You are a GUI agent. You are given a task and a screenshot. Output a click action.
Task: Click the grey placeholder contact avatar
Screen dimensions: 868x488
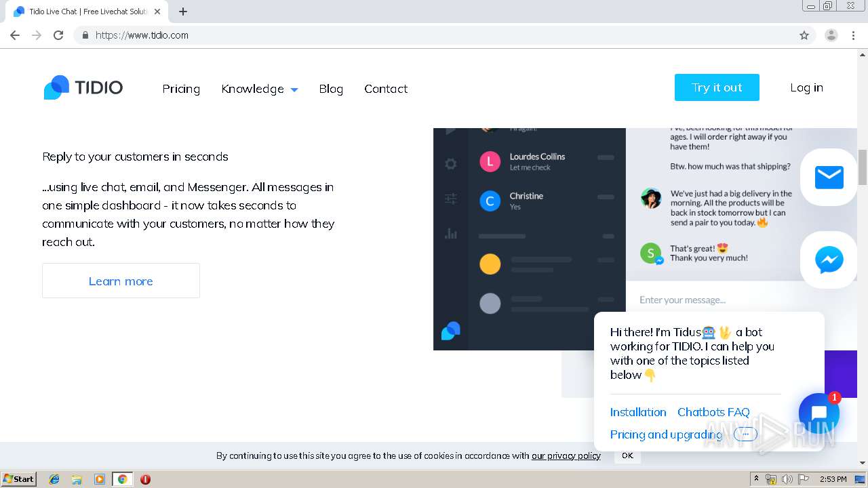pos(490,303)
